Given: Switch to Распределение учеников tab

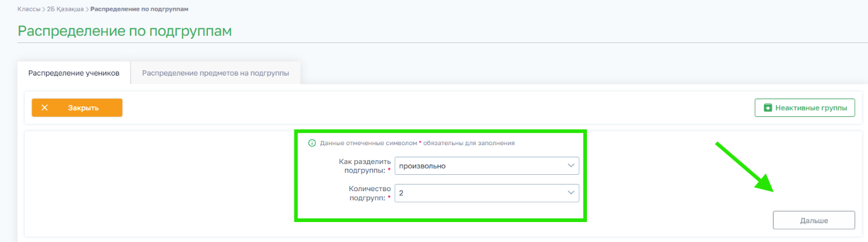Looking at the screenshot, I should tap(74, 73).
